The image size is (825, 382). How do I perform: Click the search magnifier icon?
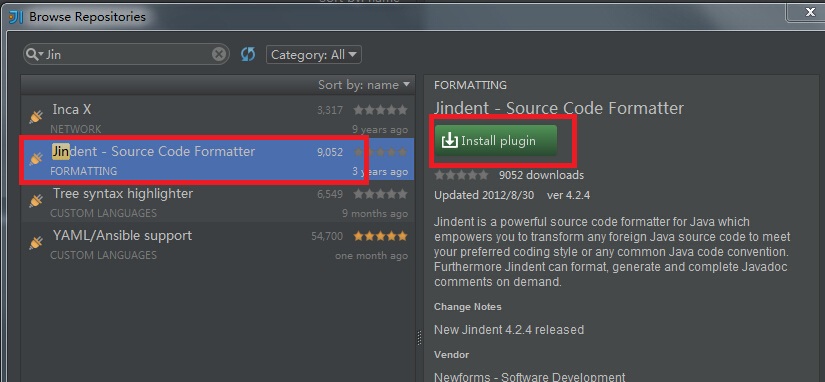(32, 54)
